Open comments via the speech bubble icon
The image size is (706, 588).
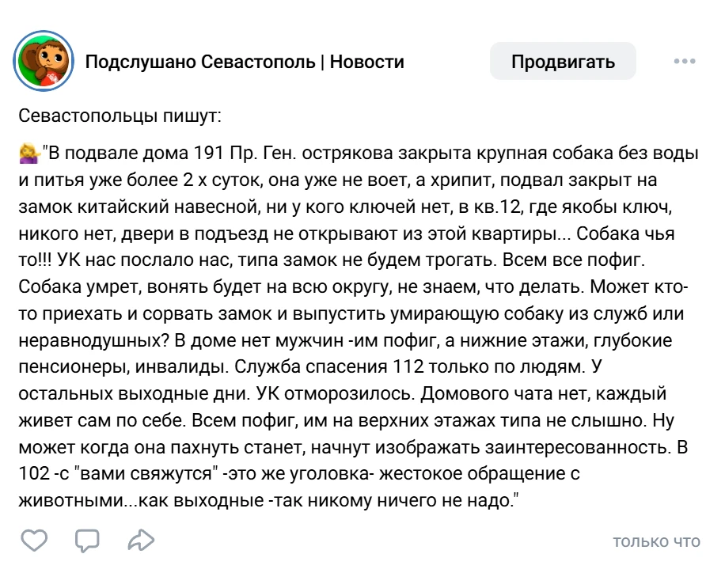[87, 541]
